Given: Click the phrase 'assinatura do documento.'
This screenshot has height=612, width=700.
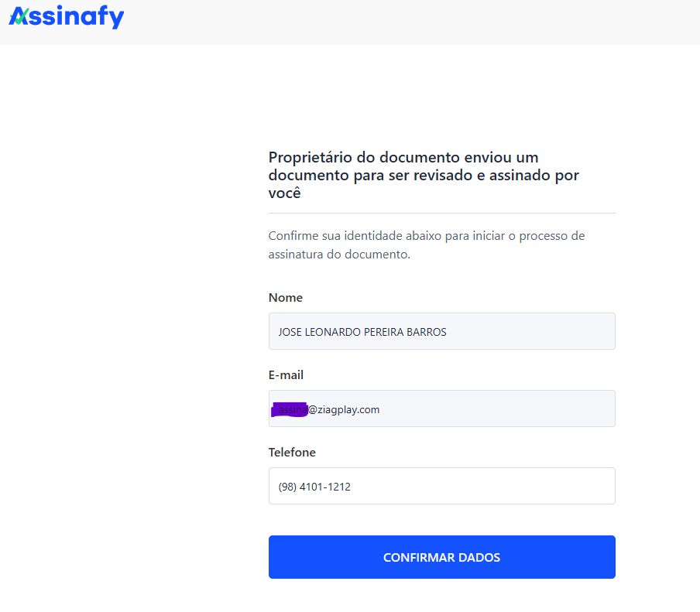Looking at the screenshot, I should (339, 255).
